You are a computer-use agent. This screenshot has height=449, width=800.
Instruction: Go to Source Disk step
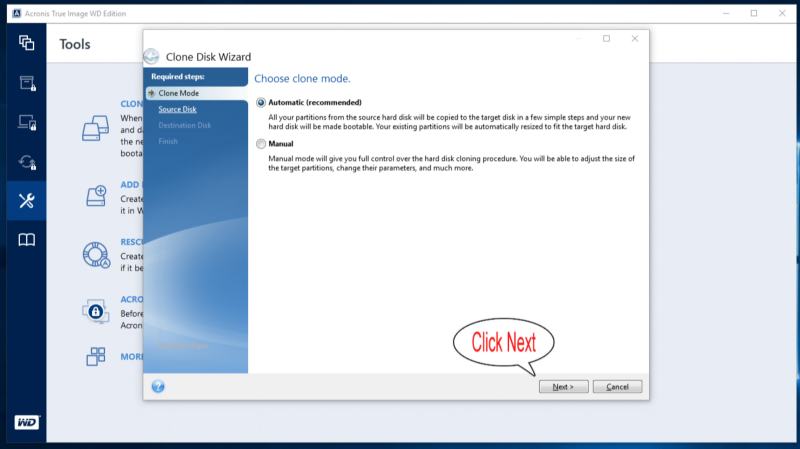click(x=177, y=109)
